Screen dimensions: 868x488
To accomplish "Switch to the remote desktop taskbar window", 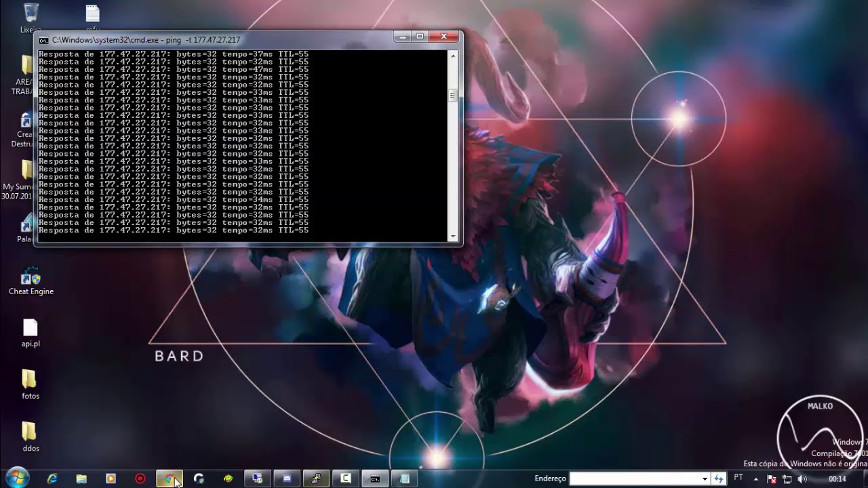I will coord(258,479).
